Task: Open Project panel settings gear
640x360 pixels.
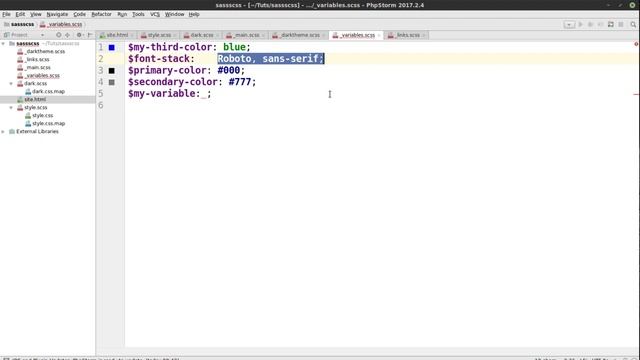Action: 79,35
